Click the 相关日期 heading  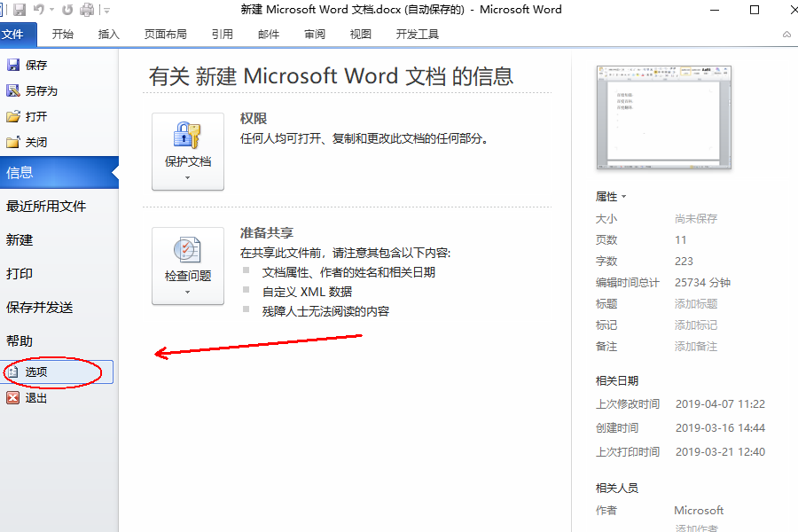tap(617, 380)
